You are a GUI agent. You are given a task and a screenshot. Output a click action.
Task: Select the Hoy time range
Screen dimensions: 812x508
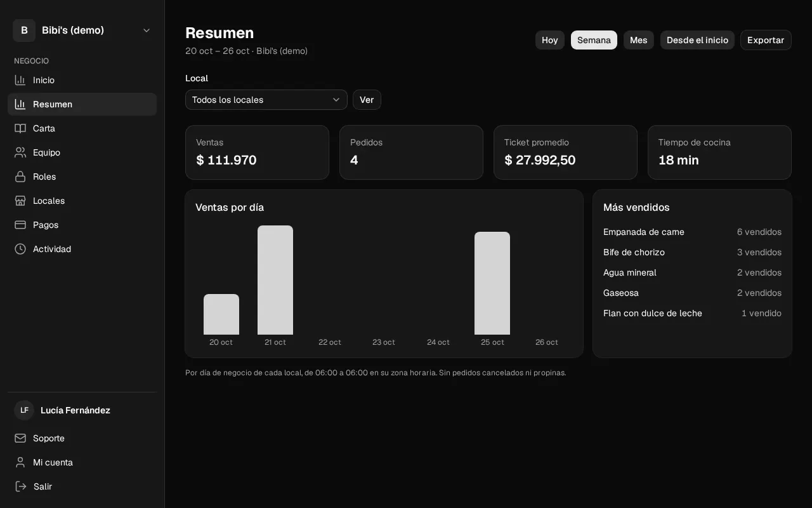point(550,40)
